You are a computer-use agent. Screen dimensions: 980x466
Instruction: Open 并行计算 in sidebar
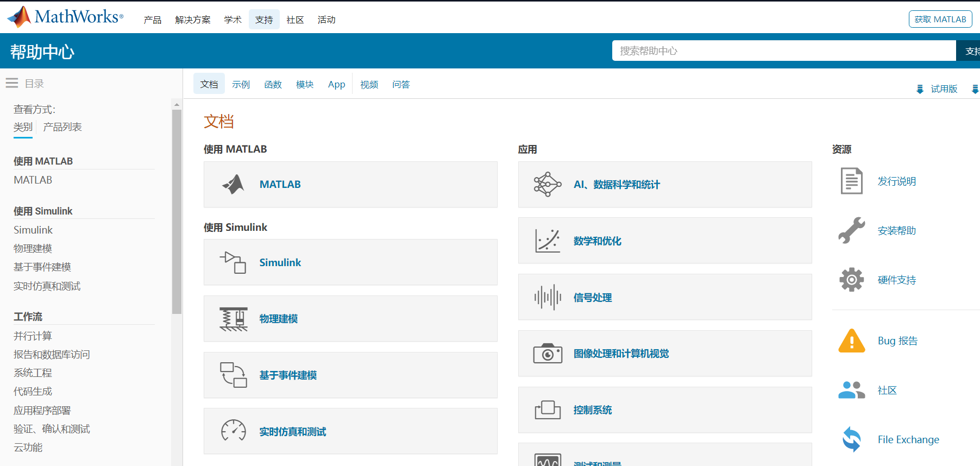click(33, 336)
